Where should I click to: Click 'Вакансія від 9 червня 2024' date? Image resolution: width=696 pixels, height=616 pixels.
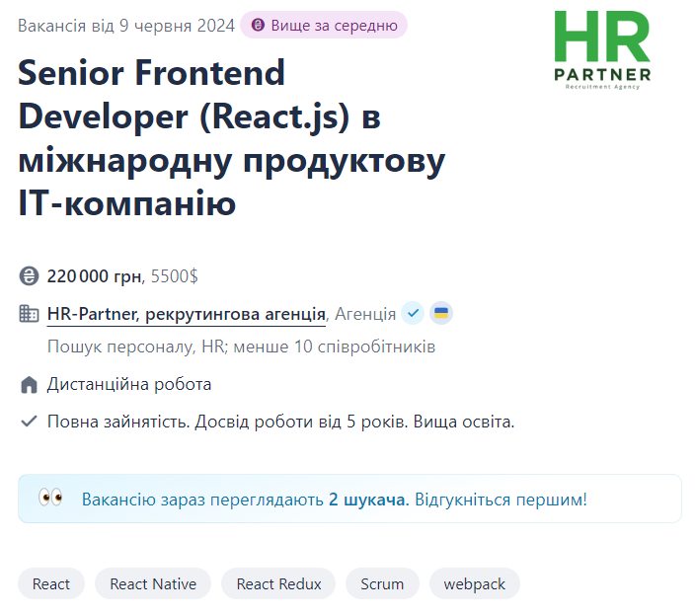(126, 26)
